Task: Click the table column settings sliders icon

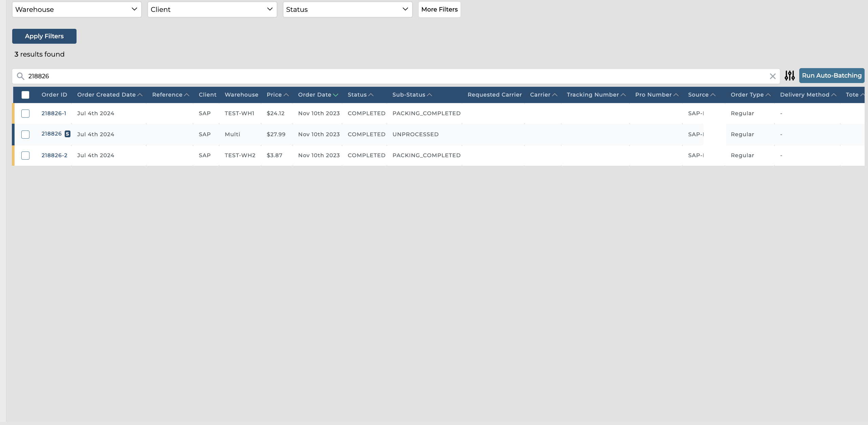Action: point(789,76)
